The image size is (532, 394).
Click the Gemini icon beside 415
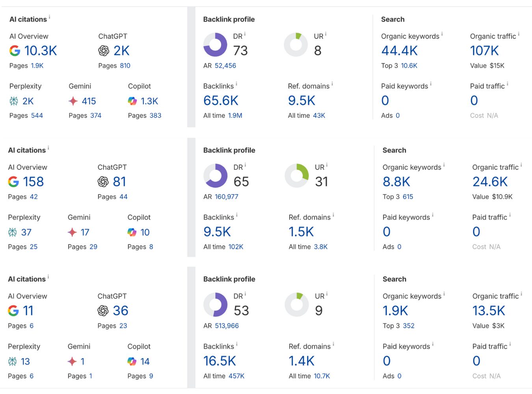click(73, 101)
